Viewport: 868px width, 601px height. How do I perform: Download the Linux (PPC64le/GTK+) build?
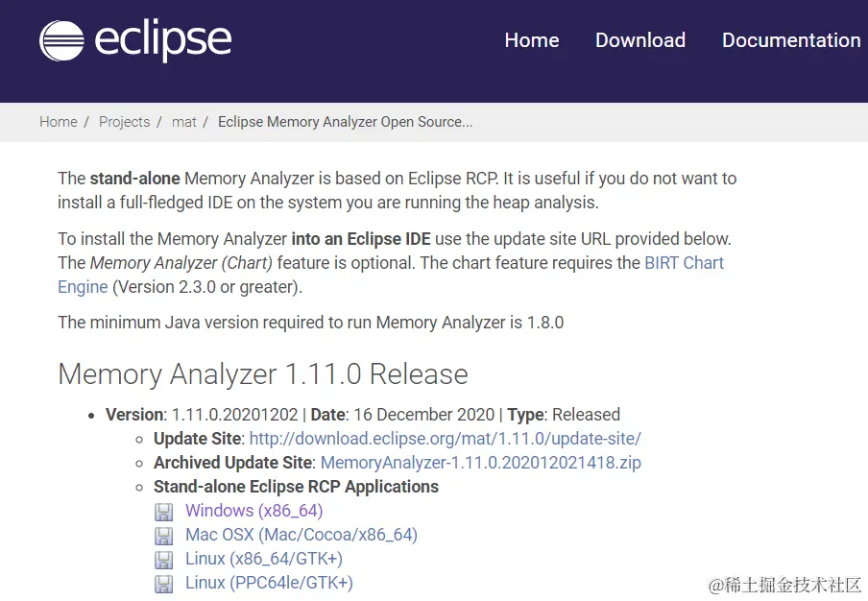(x=269, y=583)
